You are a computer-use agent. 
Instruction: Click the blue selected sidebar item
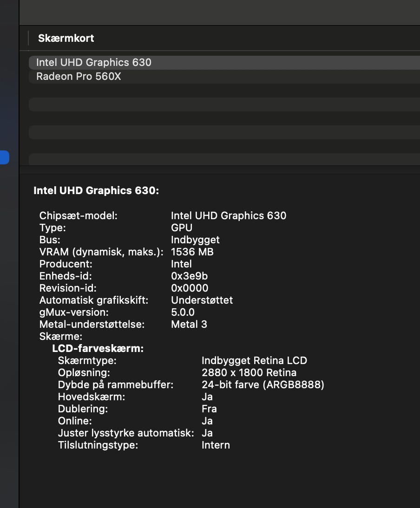(5, 157)
